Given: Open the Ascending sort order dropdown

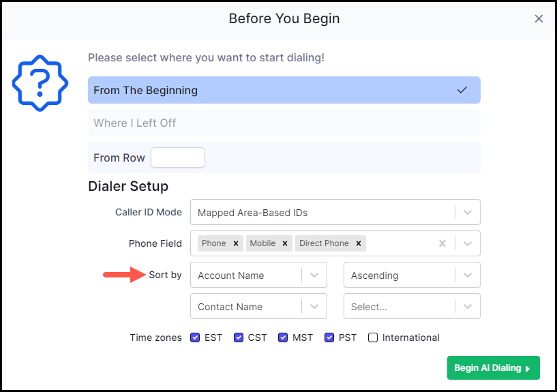Looking at the screenshot, I should [412, 275].
